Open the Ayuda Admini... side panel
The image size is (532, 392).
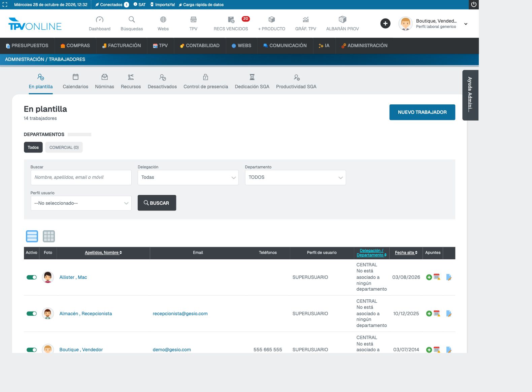click(470, 95)
